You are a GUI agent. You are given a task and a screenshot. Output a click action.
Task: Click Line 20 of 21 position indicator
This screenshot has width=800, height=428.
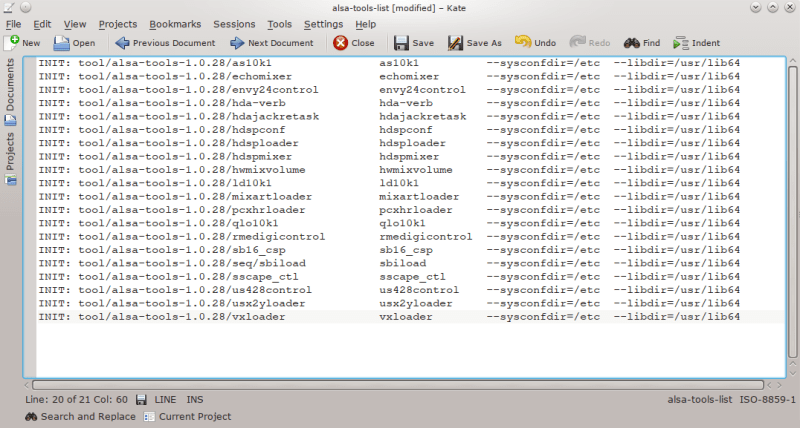[x=77, y=400]
